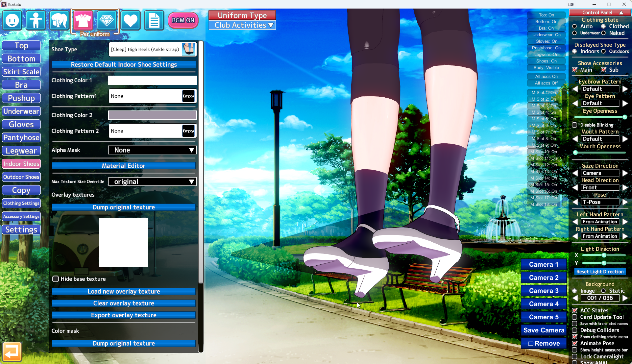Previous Pose left arrow
Image resolution: width=632 pixels, height=364 pixels.
(x=575, y=202)
